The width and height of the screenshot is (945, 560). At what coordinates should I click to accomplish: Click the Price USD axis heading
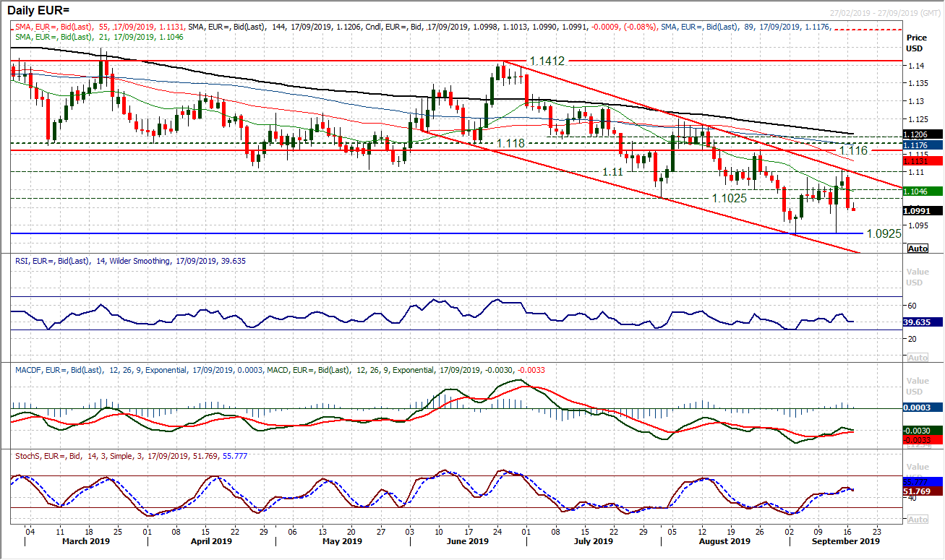[x=917, y=42]
